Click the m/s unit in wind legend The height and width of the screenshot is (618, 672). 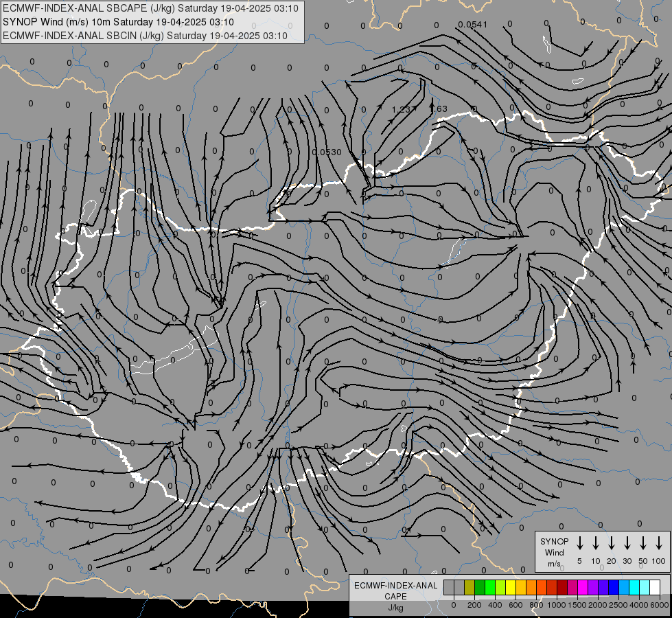[554, 564]
